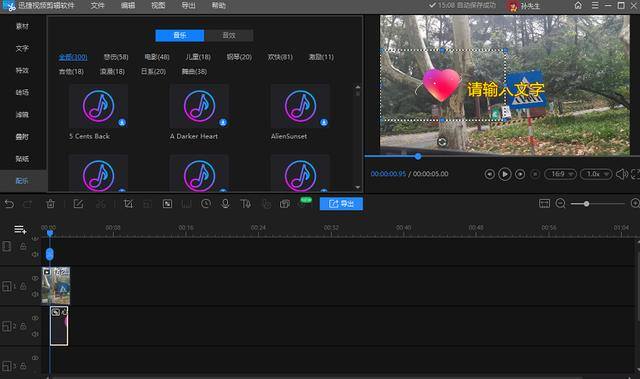This screenshot has height=379, width=640.
Task: Open the text-to-speech T icon
Action: [x=245, y=204]
